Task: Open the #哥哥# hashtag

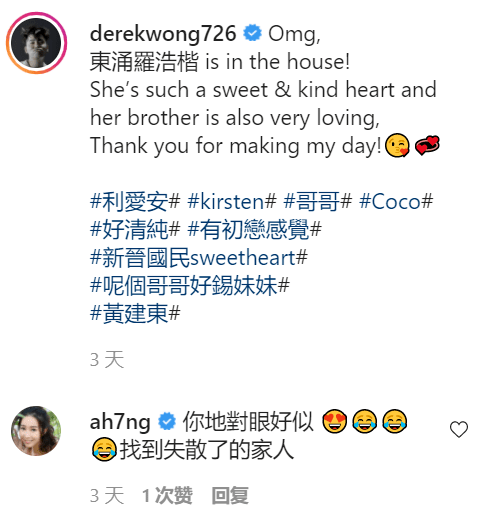Action: (x=318, y=202)
